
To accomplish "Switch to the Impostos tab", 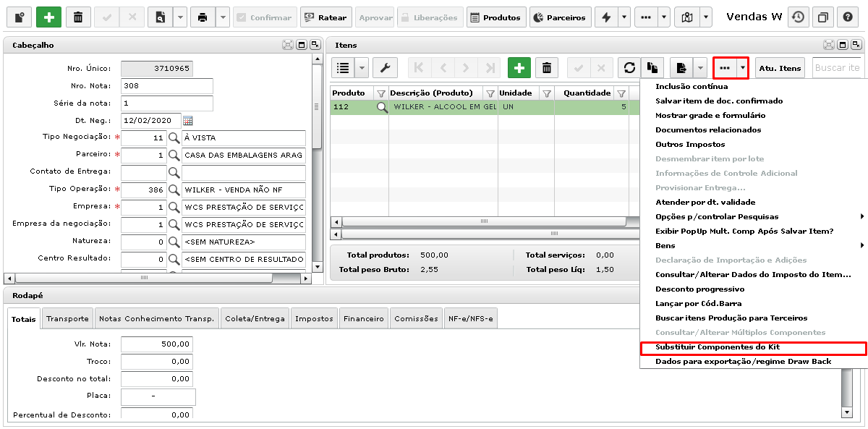I will [315, 318].
